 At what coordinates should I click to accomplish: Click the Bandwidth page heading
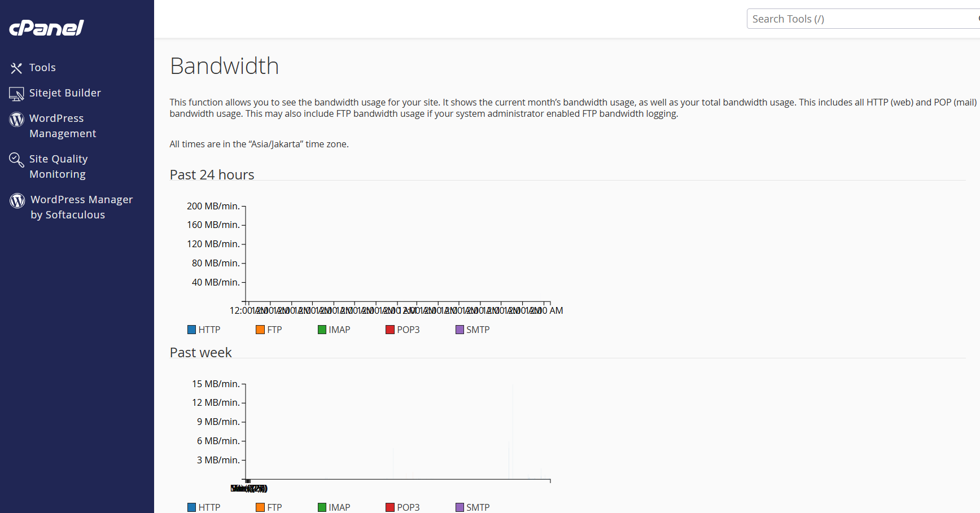(224, 66)
